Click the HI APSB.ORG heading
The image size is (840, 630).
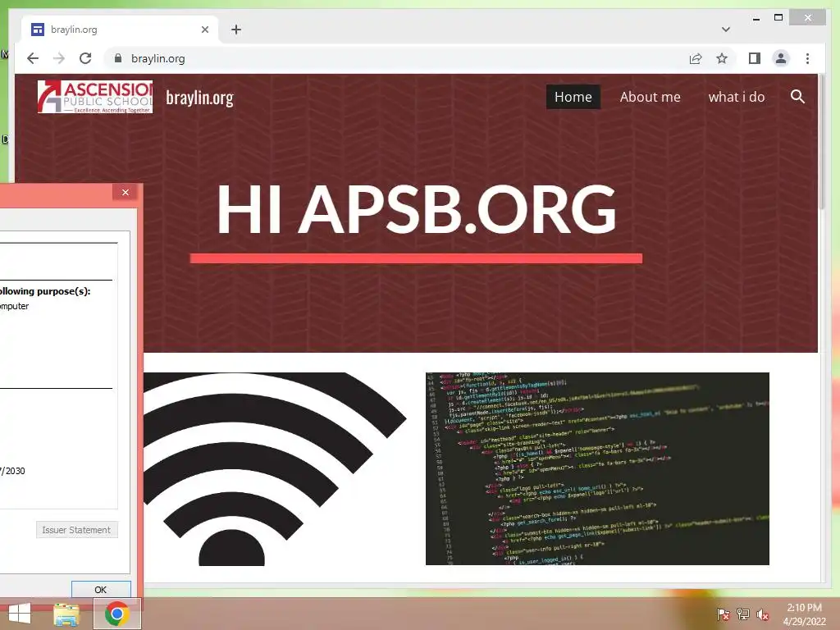[x=416, y=209]
